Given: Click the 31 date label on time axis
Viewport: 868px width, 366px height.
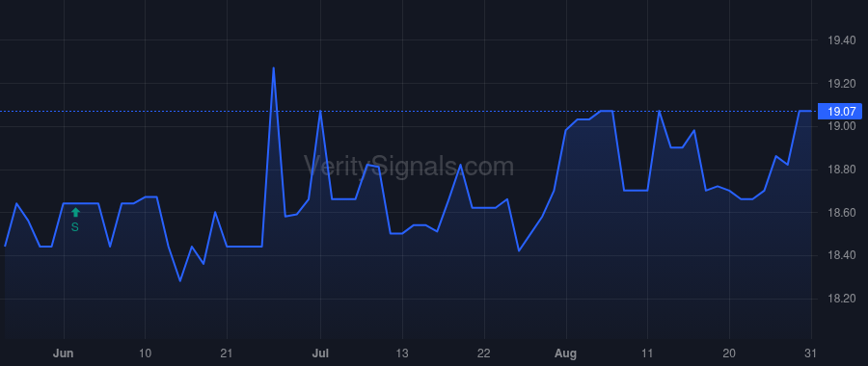Looking at the screenshot, I should 811,353.
